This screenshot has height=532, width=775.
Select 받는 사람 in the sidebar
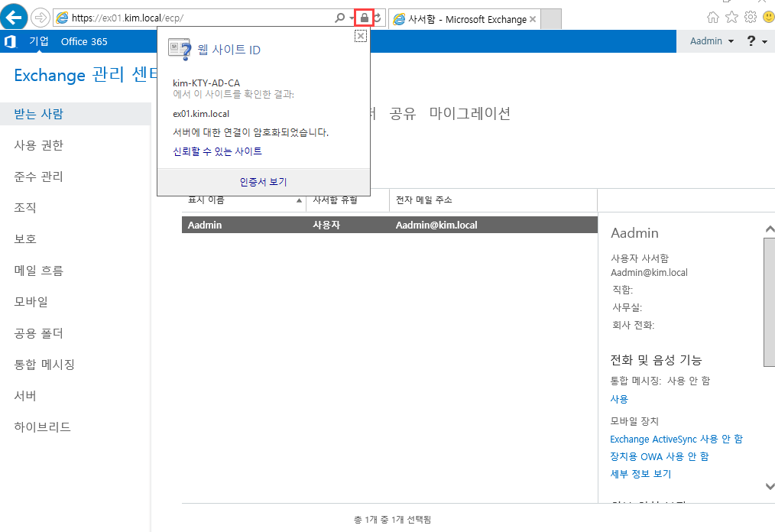point(75,114)
